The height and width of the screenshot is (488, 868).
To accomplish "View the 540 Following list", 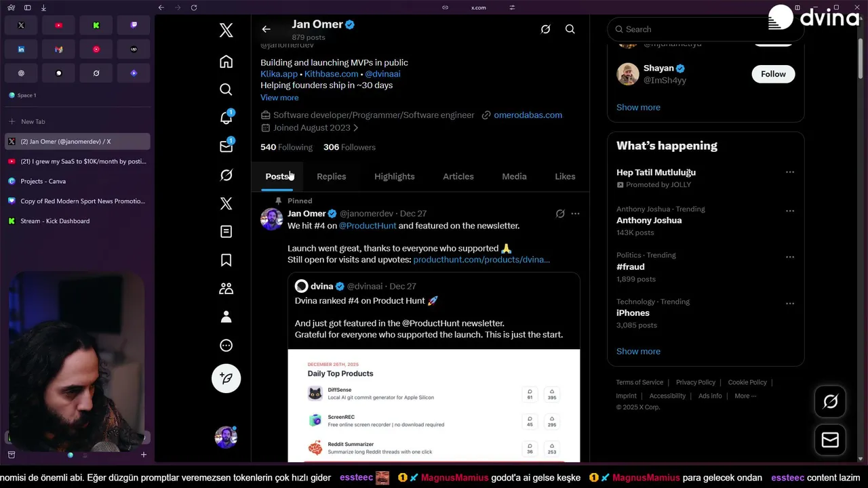I will 286,147.
